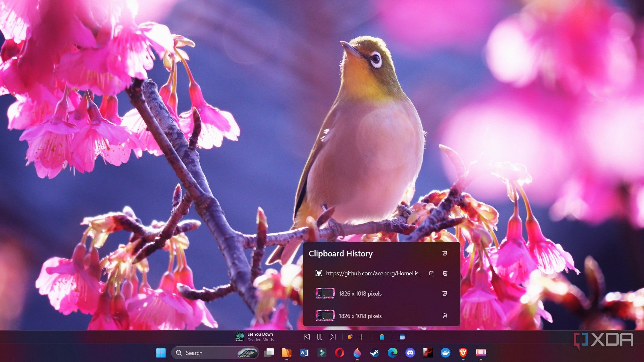The width and height of the screenshot is (644, 362).
Task: Click the GitHub favicon on the URL entry
Action: click(318, 273)
